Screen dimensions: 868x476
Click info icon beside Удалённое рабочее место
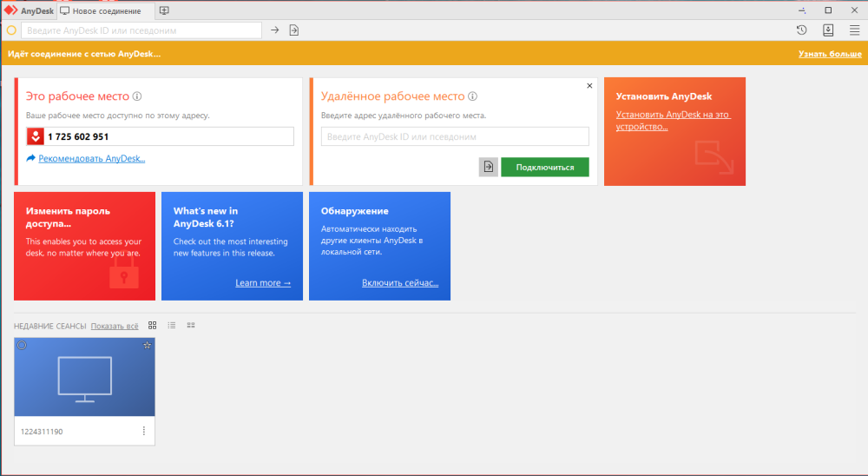click(473, 96)
